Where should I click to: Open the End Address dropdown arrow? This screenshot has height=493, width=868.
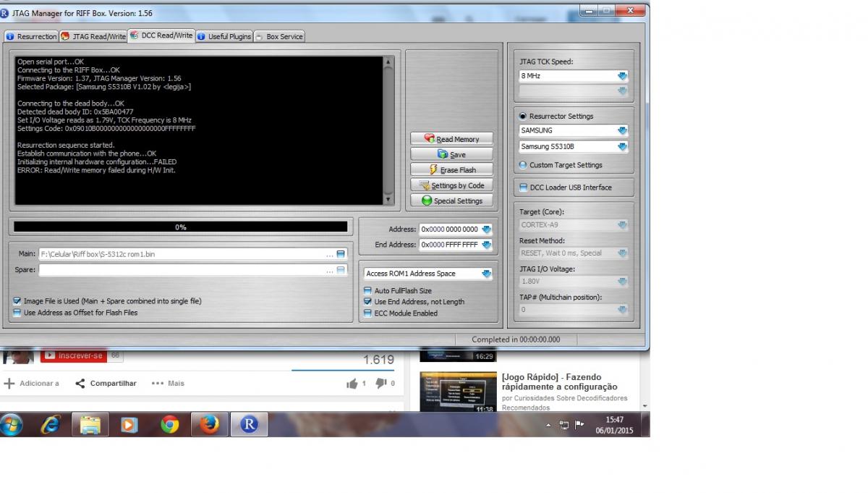point(486,245)
